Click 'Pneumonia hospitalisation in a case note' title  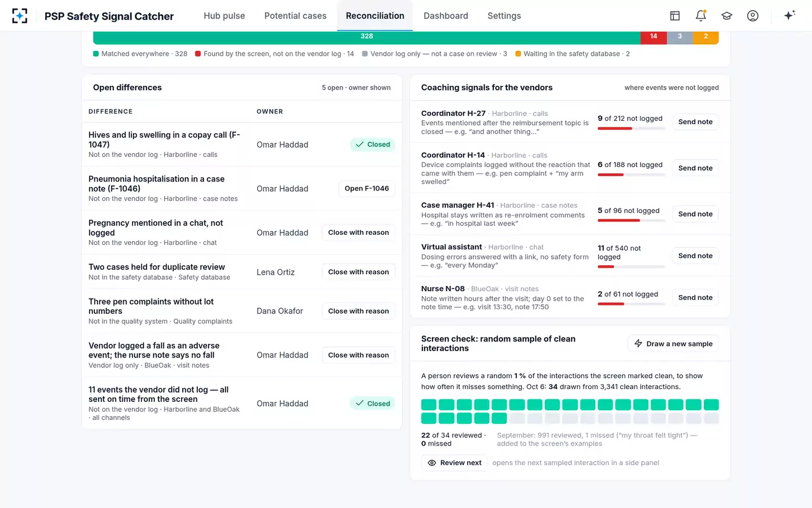pyautogui.click(x=157, y=183)
